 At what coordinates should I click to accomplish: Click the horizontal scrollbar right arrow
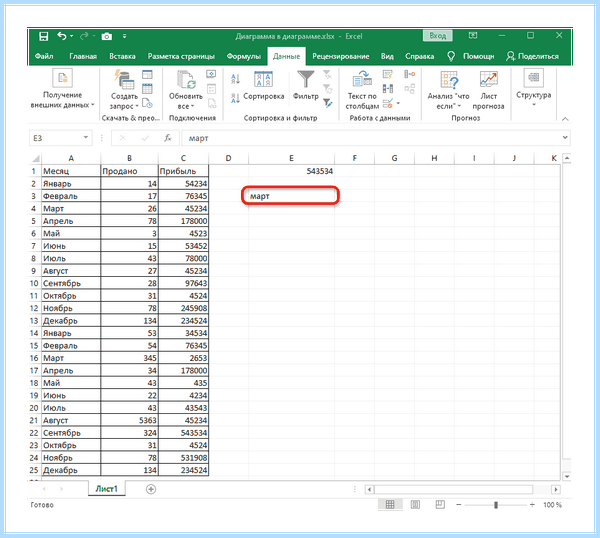556,489
